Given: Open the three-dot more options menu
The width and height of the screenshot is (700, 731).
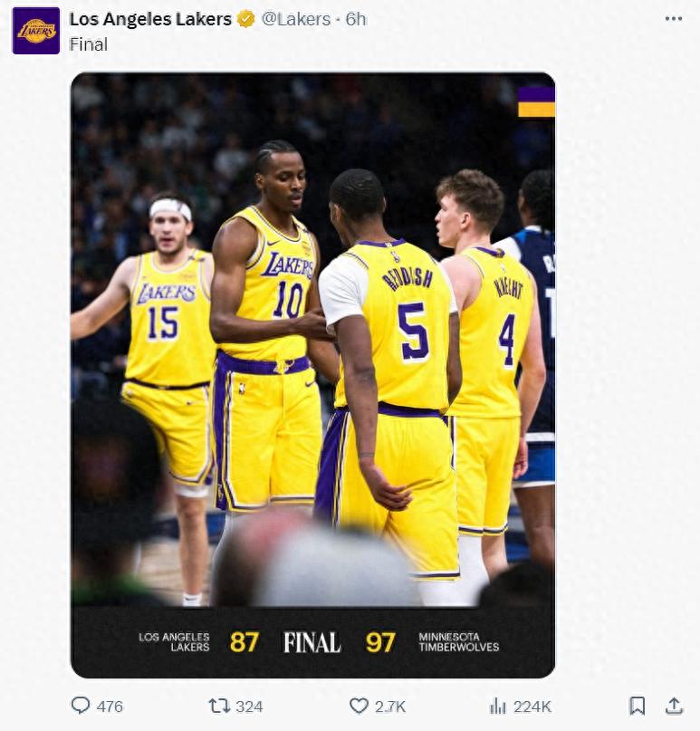Looking at the screenshot, I should 674,19.
